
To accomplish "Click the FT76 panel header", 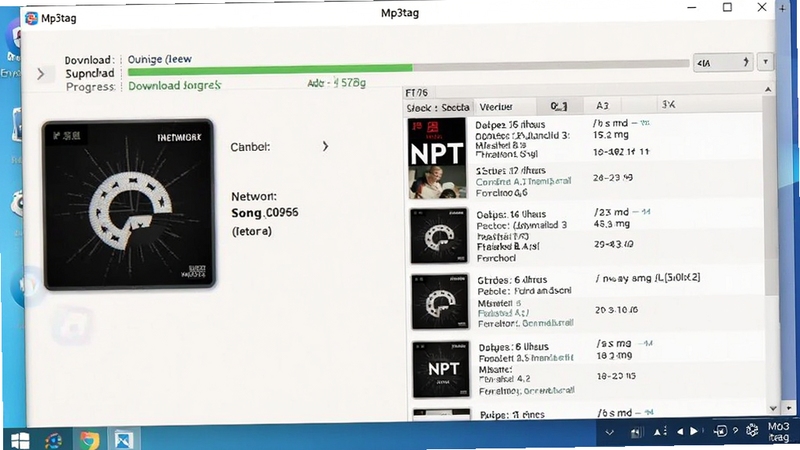I will (x=416, y=92).
